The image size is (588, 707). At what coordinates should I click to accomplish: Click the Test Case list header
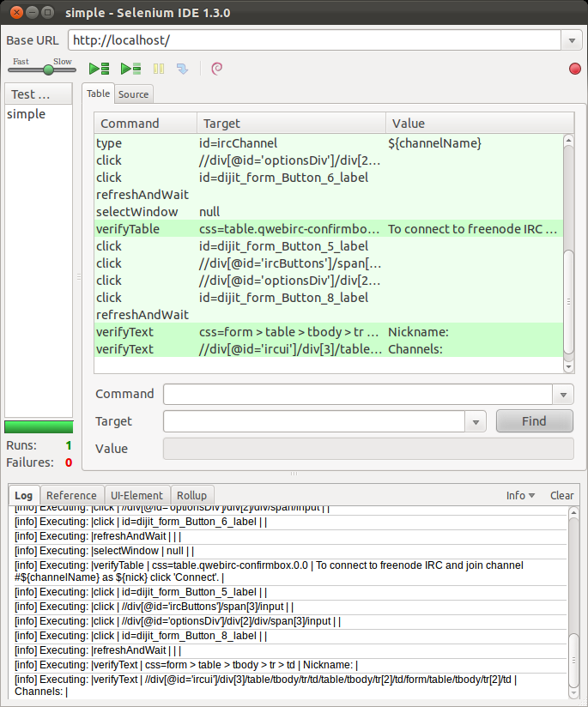[39, 94]
